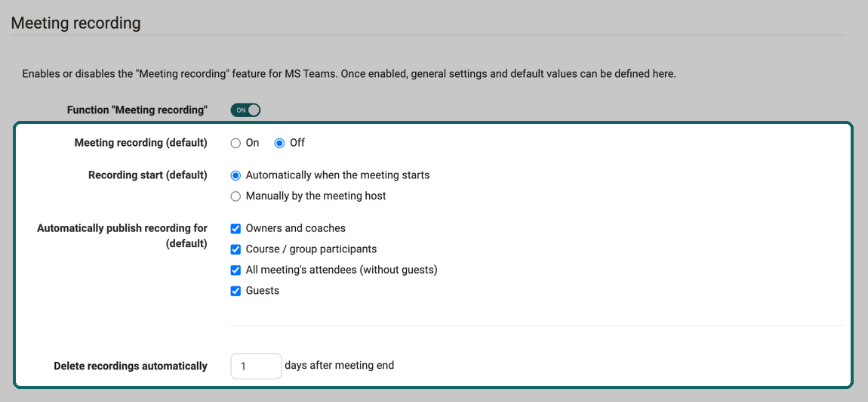Click the "Recording start (default)" label

148,175
